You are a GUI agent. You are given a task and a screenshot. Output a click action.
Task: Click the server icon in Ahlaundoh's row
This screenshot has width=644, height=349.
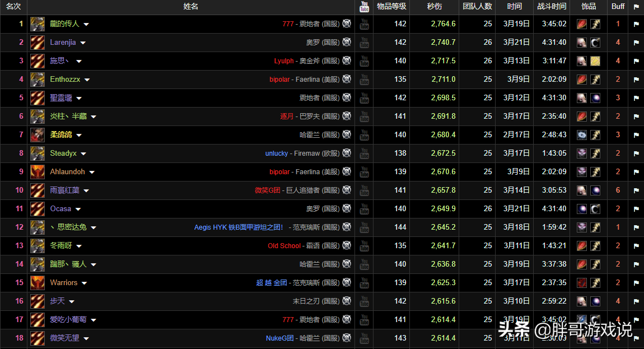point(347,172)
